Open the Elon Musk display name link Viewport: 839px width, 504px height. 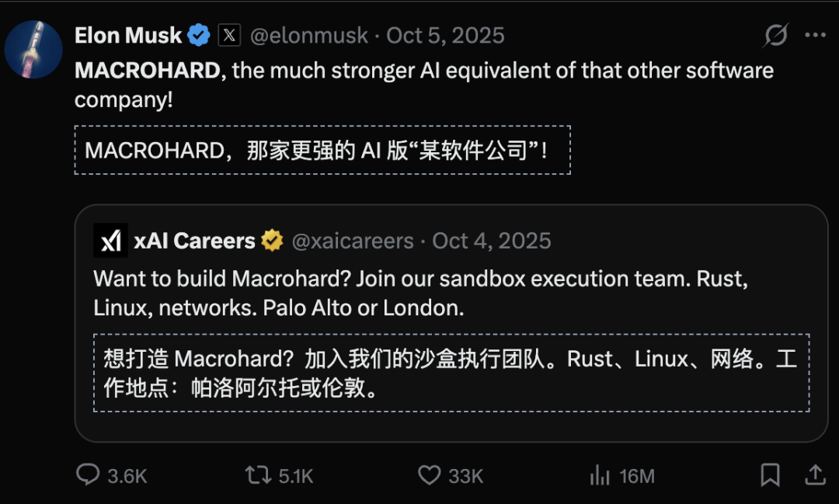tap(128, 36)
